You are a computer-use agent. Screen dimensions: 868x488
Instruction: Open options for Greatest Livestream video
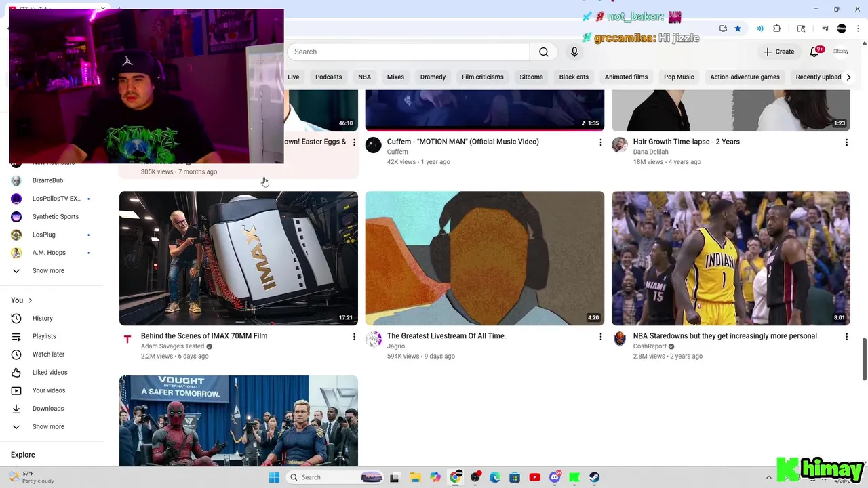point(600,337)
